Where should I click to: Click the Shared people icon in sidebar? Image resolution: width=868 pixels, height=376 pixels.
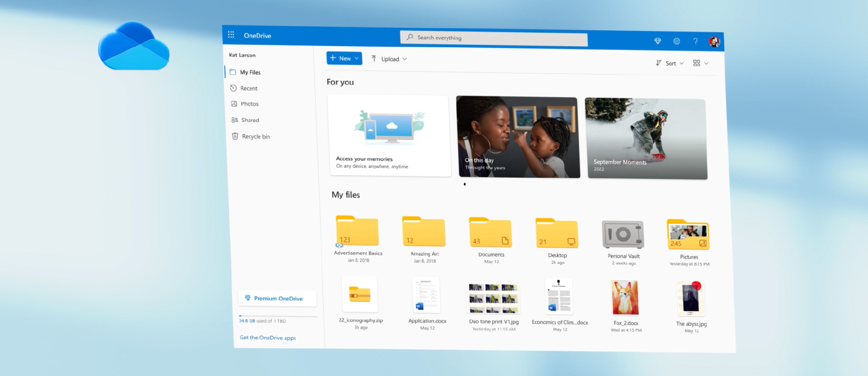click(235, 119)
